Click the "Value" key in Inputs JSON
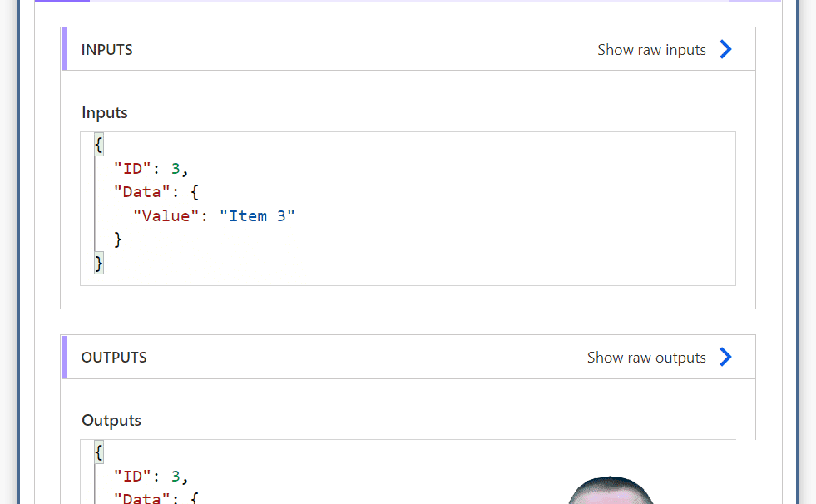Screen dimensions: 816x504 click(166, 216)
